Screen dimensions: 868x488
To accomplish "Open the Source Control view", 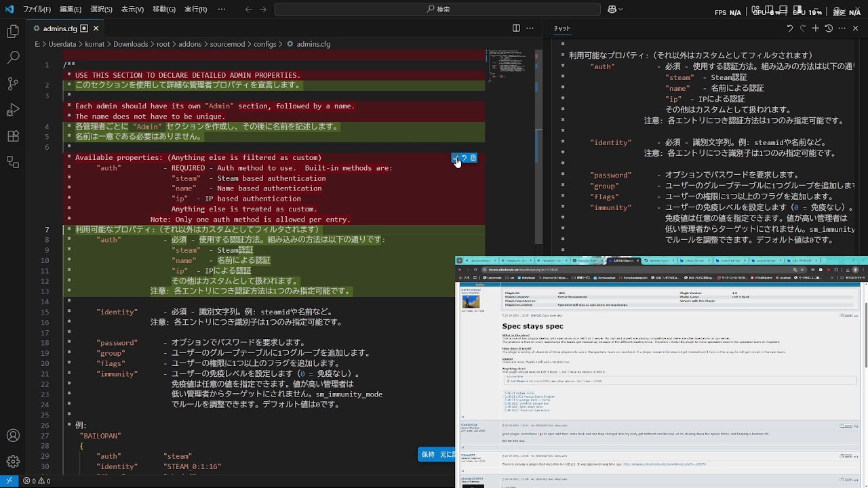I will pyautogui.click(x=13, y=84).
